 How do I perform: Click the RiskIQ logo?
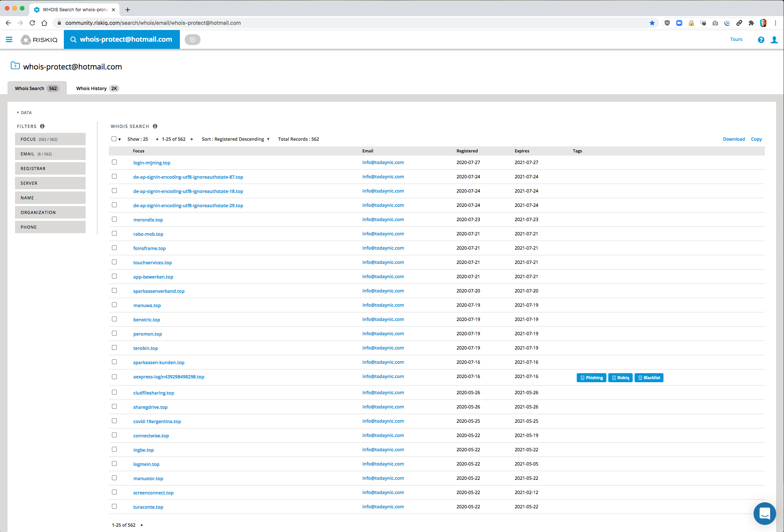point(39,39)
